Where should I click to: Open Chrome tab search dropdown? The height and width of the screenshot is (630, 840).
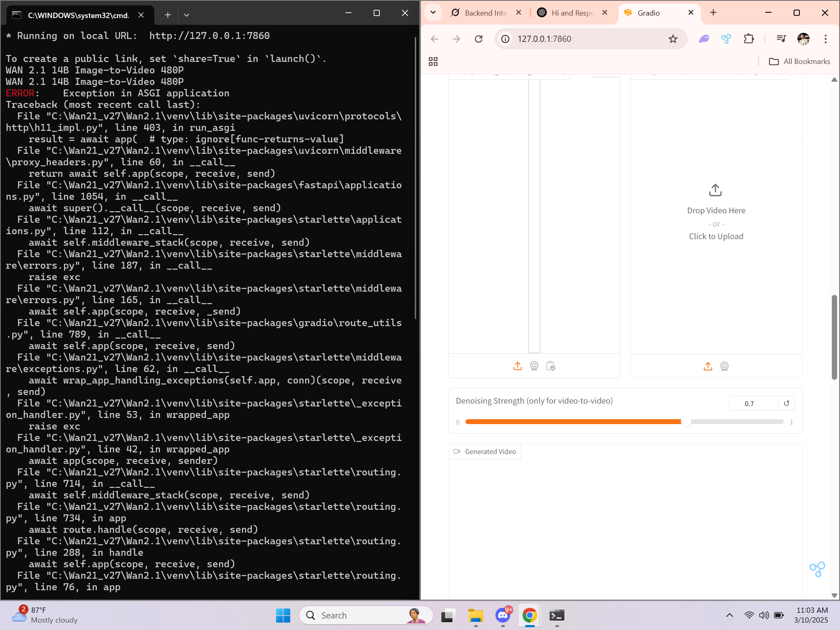433,12
